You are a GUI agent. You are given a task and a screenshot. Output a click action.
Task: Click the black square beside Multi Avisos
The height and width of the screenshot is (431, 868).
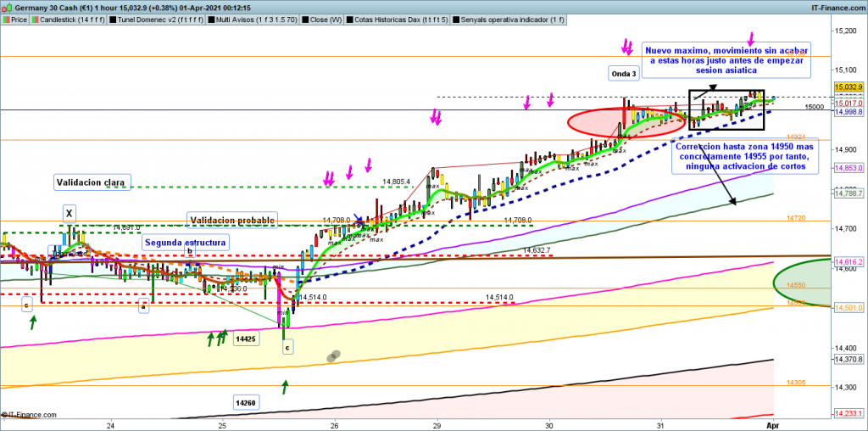click(212, 18)
